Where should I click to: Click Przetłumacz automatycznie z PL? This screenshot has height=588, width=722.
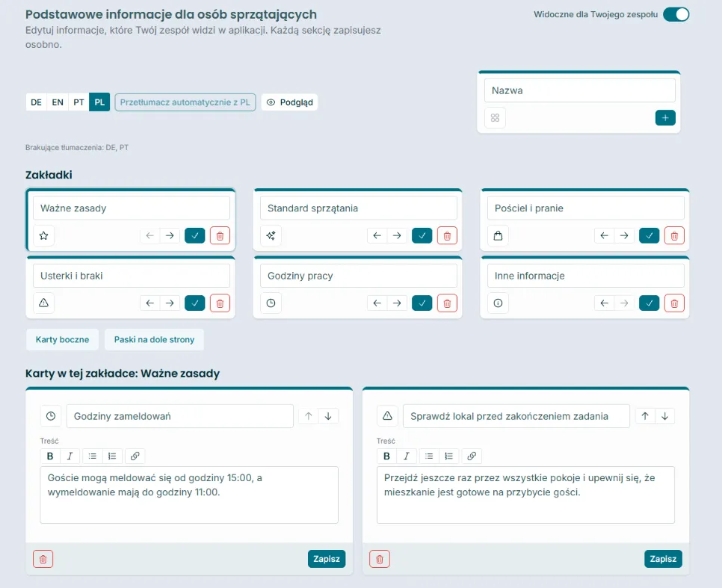point(185,102)
